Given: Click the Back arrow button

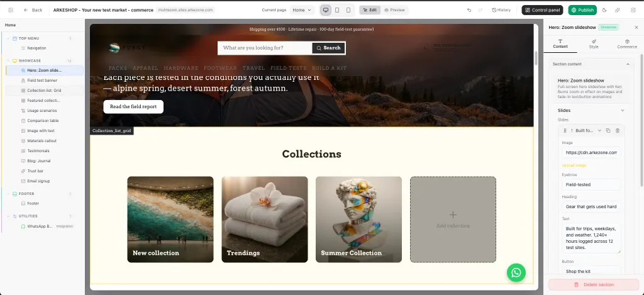Looking at the screenshot, I should point(33,10).
